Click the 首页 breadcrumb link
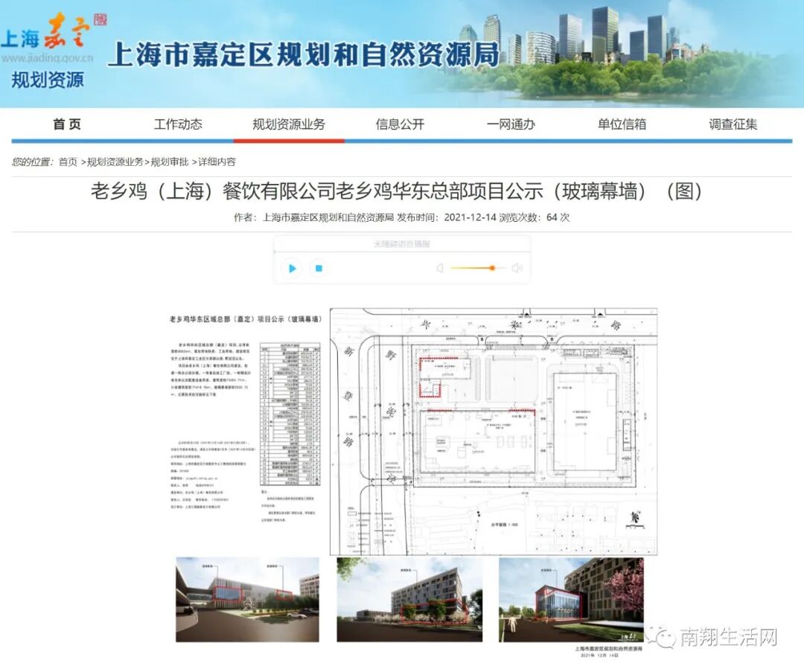 [x=68, y=162]
